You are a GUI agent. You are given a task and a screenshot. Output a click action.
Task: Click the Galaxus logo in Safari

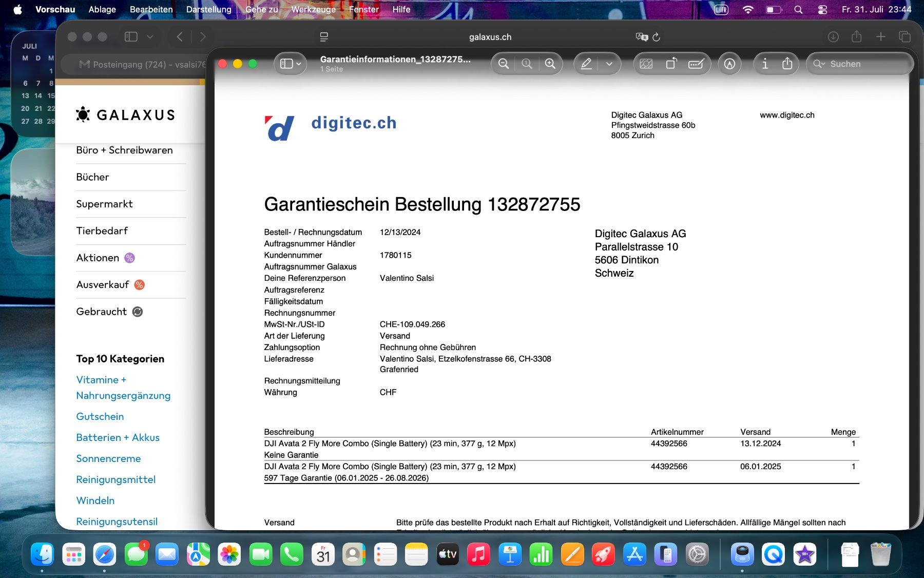coord(125,114)
